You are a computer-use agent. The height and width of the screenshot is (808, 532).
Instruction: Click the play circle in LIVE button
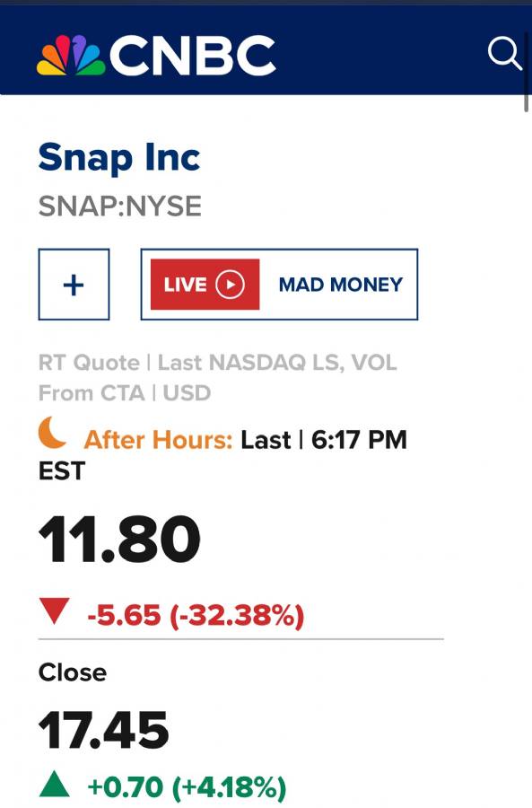tap(230, 285)
